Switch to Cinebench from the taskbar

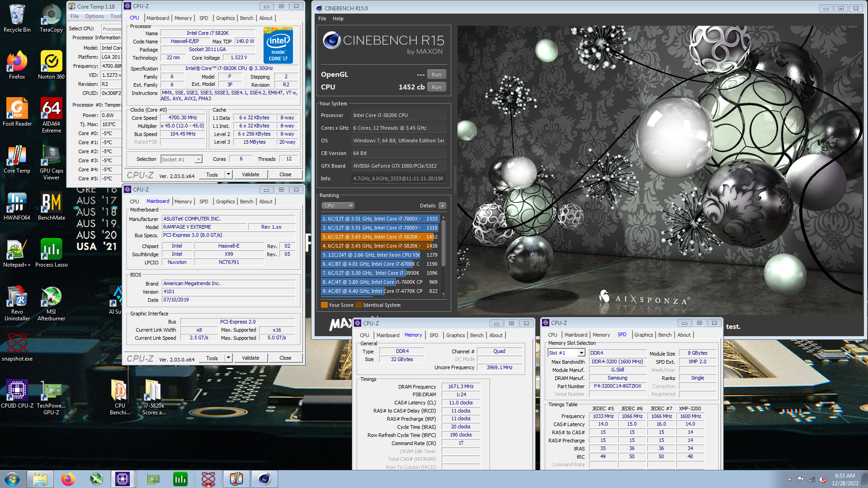[264, 479]
